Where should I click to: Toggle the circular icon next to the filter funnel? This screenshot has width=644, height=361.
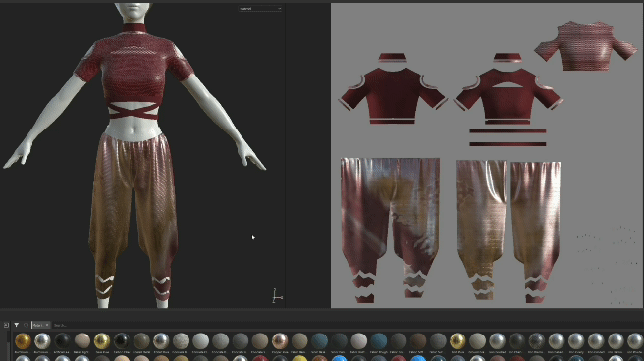click(x=26, y=325)
